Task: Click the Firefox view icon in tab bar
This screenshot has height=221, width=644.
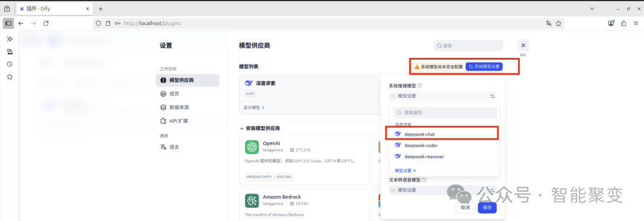Action: pos(7,8)
